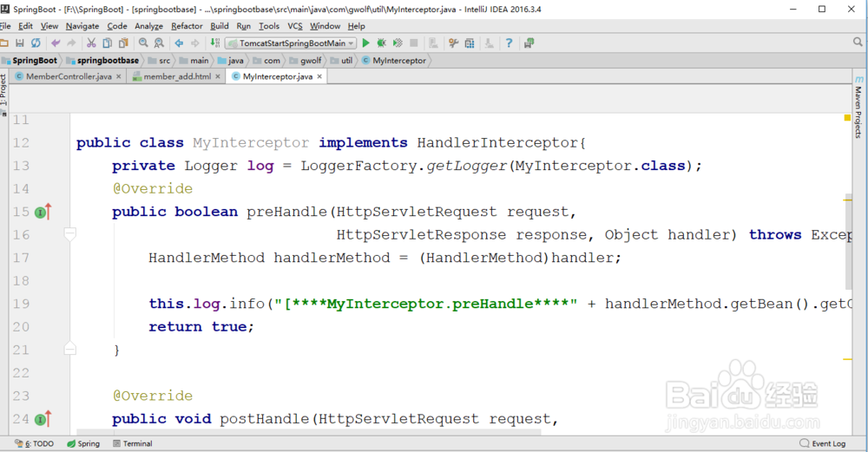Close the MyInterceptor.java tab
This screenshot has width=868, height=452.
319,76
